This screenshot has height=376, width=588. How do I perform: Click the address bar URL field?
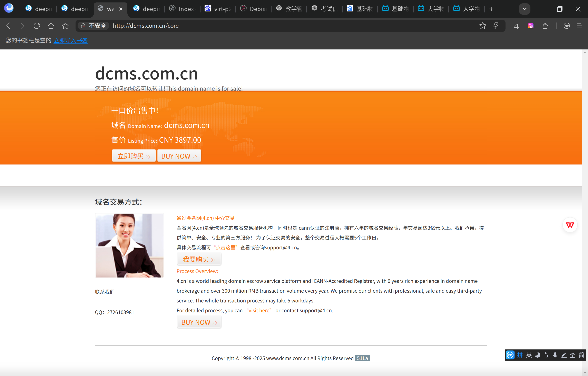click(291, 26)
